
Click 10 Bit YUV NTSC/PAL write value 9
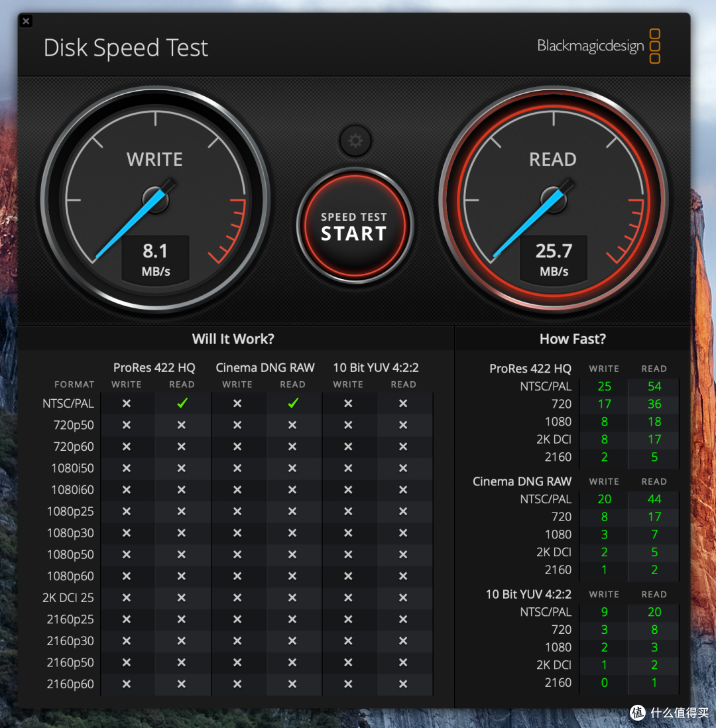pos(604,612)
